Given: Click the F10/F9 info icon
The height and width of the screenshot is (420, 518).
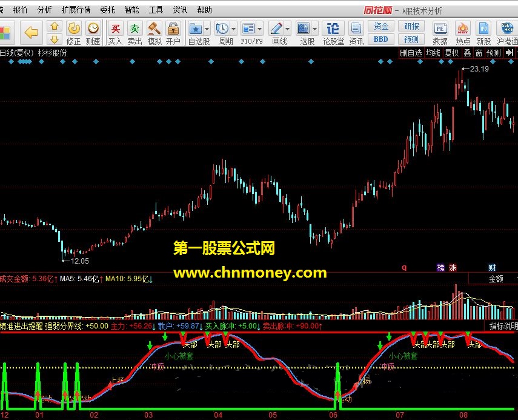Looking at the screenshot, I should coord(248,28).
